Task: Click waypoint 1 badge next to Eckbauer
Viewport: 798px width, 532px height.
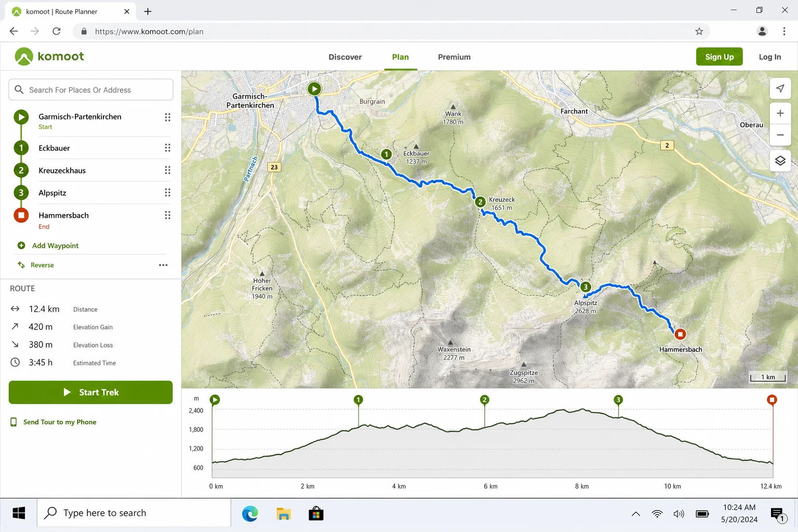Action: (21, 148)
